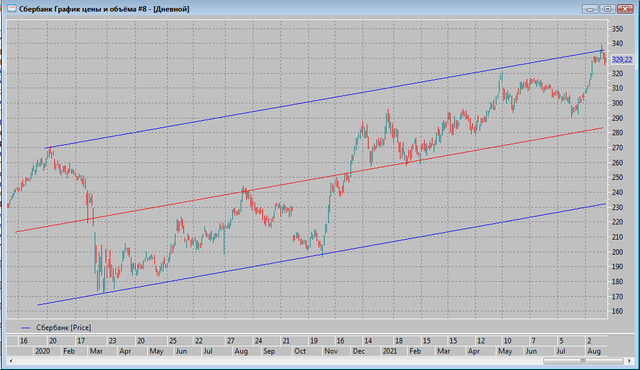Click the date label 14 above Dec
The width and height of the screenshot is (640, 370).
pos(368,341)
